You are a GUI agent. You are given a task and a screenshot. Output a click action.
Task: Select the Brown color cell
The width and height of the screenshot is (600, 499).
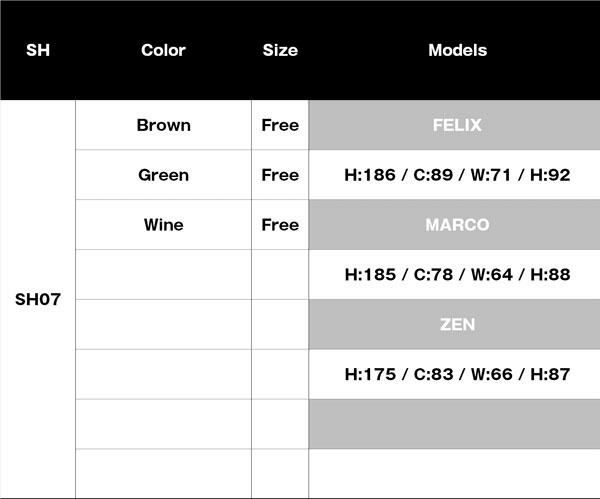tap(163, 125)
